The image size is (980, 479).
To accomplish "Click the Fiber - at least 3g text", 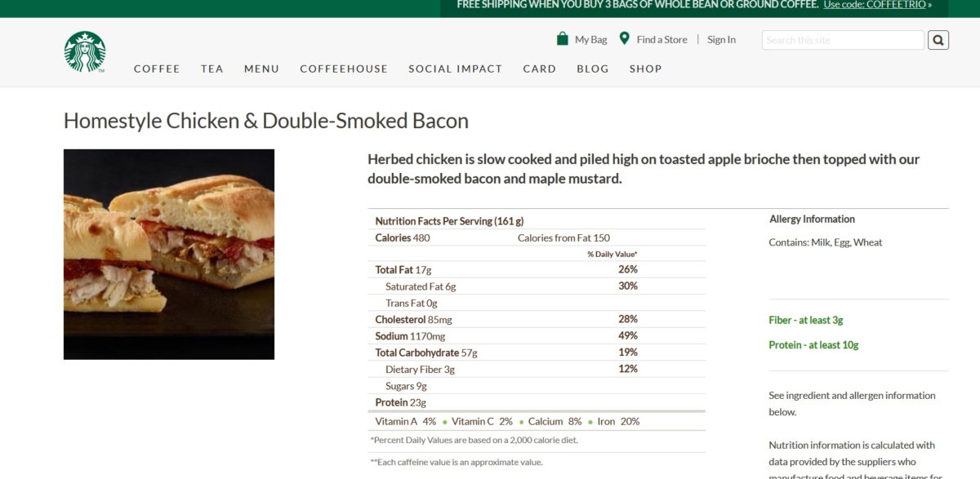I will 806,320.
